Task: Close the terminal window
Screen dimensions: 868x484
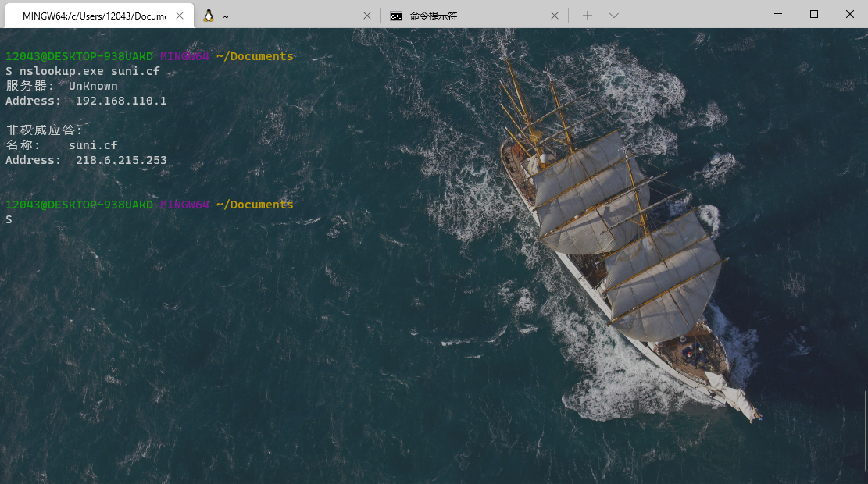Action: click(x=850, y=14)
